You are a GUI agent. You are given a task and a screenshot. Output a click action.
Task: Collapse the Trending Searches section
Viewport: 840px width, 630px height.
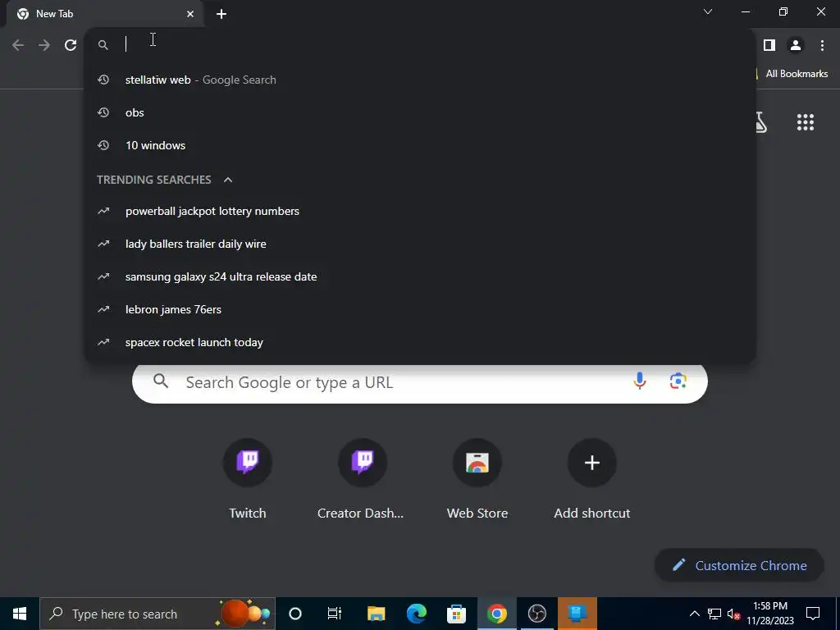pos(228,180)
